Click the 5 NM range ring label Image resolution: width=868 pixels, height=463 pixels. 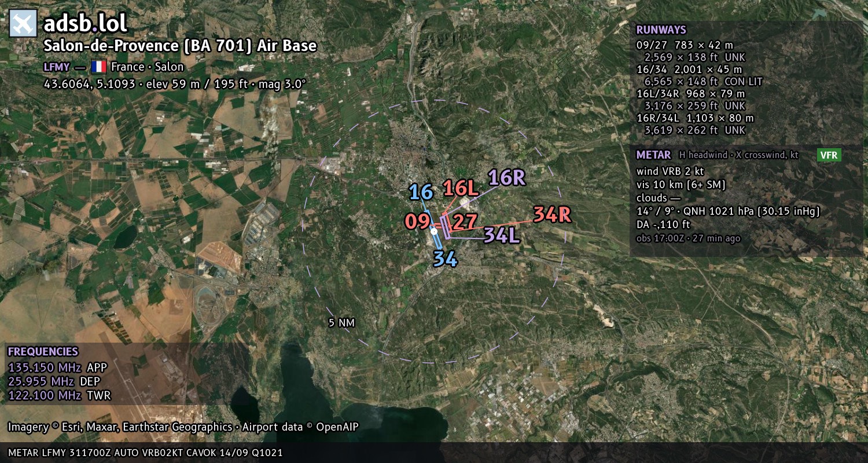coord(341,323)
